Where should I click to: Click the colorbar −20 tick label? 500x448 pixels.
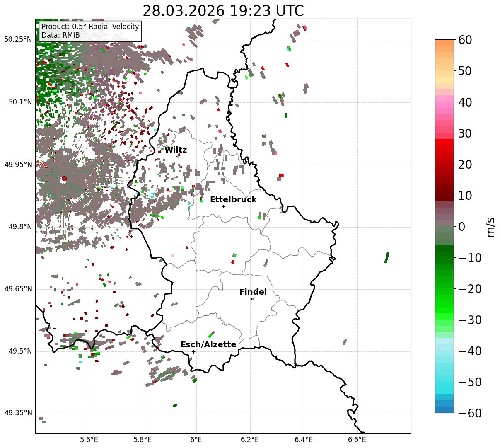click(470, 288)
